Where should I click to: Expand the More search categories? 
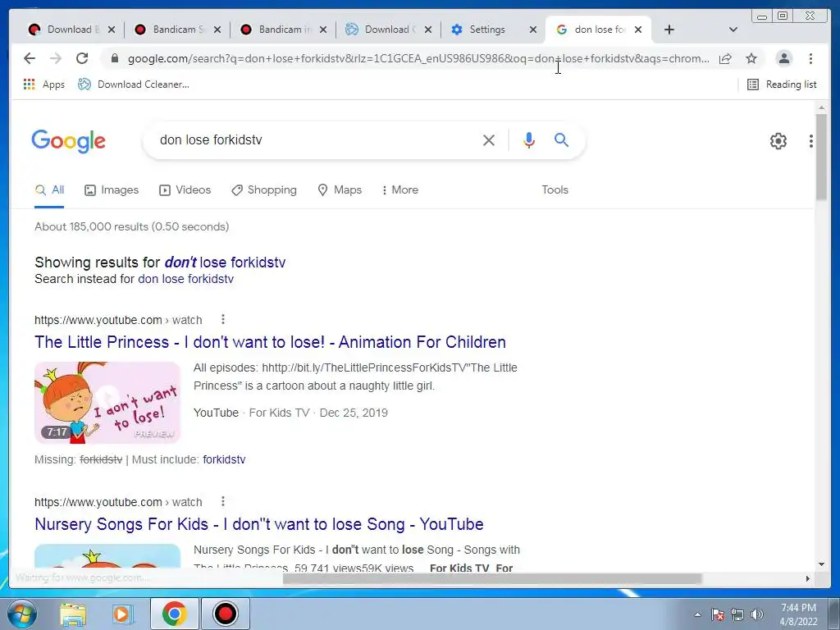(x=399, y=190)
